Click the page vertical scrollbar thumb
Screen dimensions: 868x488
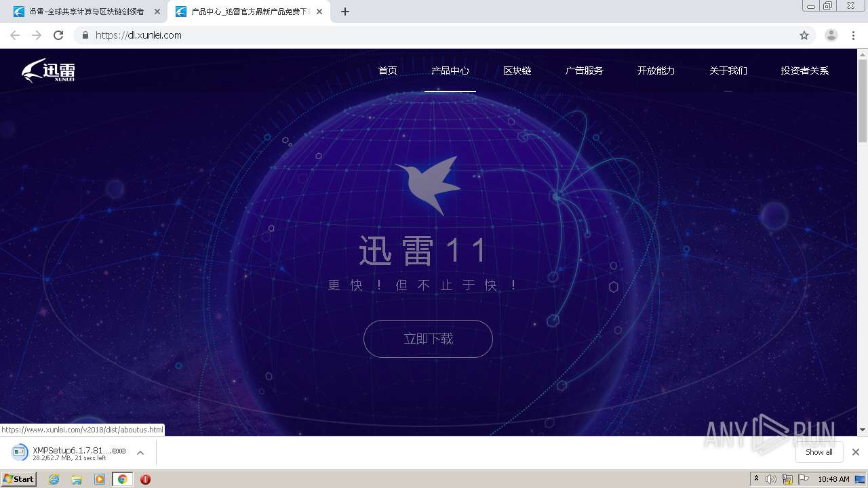pyautogui.click(x=863, y=100)
